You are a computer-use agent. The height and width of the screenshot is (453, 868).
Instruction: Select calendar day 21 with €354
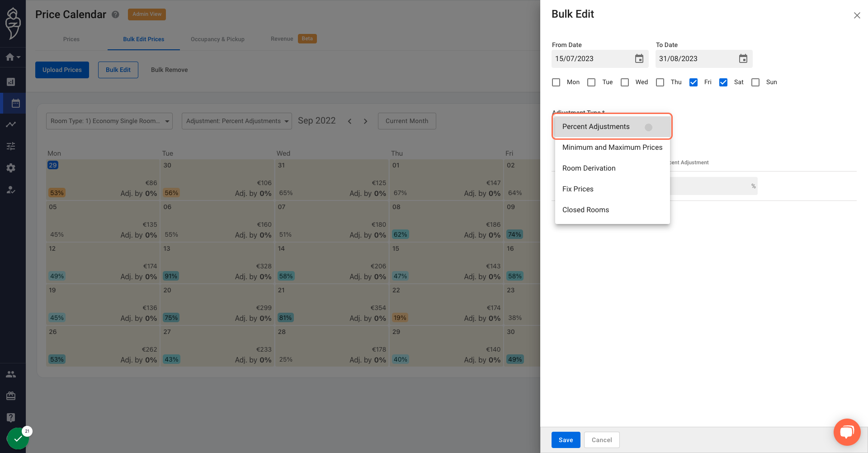(331, 305)
